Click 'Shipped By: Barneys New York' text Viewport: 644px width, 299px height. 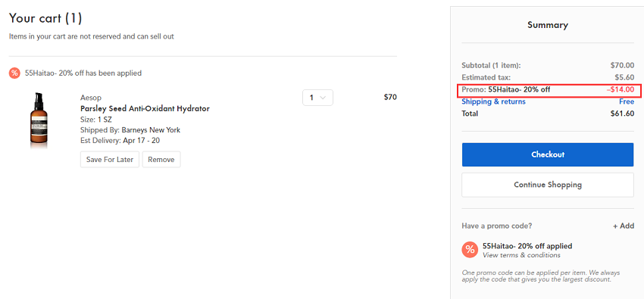(x=130, y=130)
